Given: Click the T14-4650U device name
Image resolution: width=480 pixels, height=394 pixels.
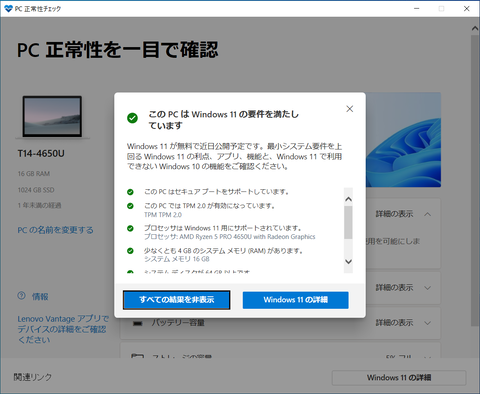Looking at the screenshot, I should click(41, 154).
